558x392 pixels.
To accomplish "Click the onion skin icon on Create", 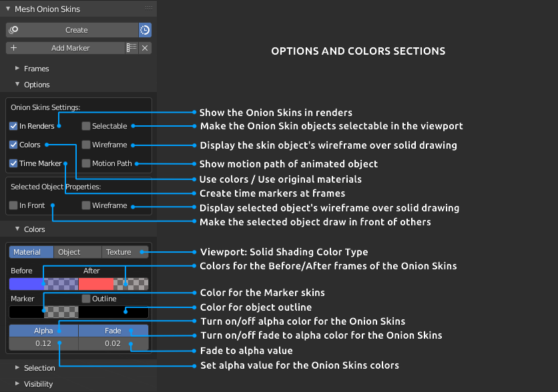I will pyautogui.click(x=14, y=30).
